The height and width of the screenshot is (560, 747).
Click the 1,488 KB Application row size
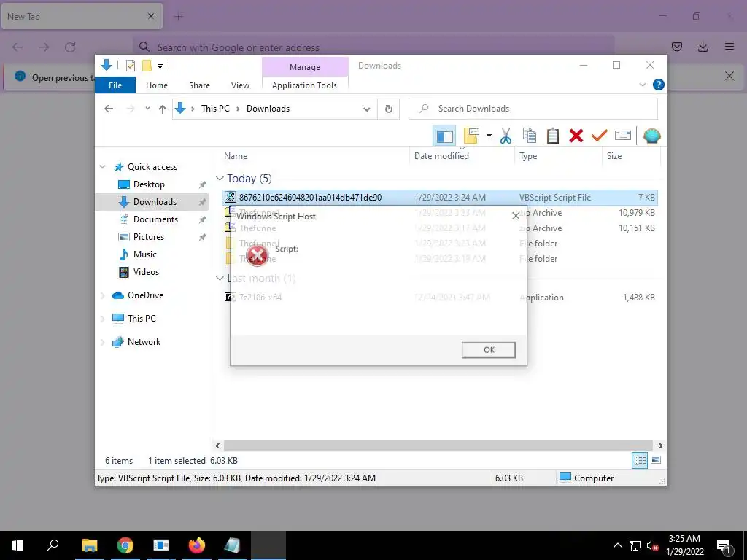tap(639, 297)
